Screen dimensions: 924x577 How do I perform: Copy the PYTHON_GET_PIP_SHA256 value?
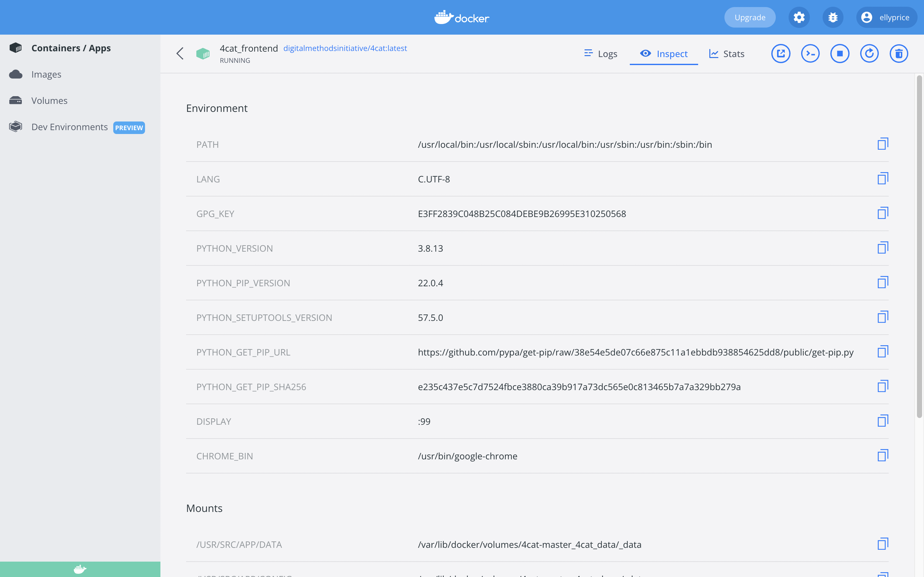pyautogui.click(x=882, y=386)
